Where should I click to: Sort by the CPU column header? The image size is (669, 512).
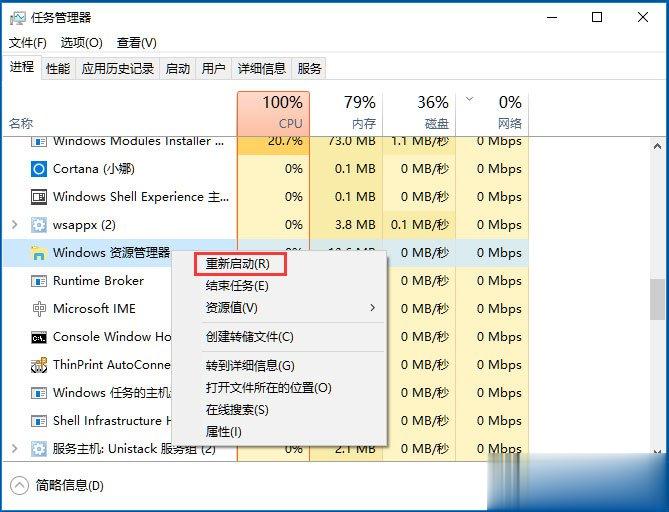(x=273, y=114)
